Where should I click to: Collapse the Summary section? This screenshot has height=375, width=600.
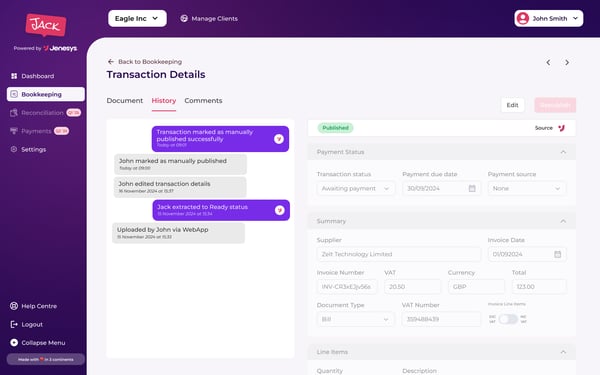click(563, 221)
